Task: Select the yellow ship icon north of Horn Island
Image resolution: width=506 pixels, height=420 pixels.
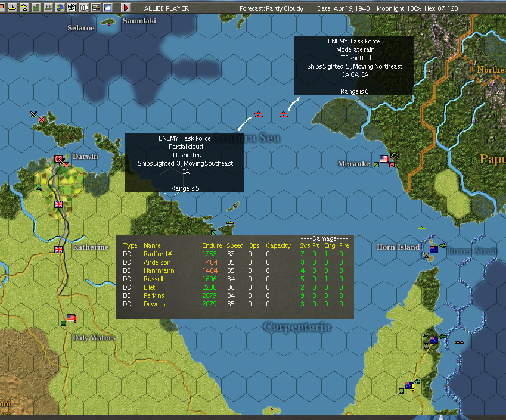Action: pyautogui.click(x=422, y=228)
